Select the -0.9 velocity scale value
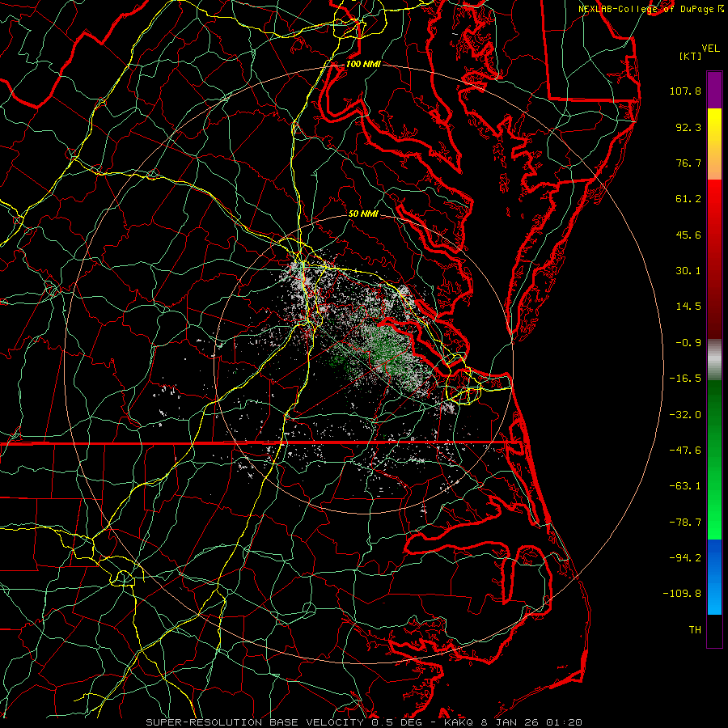This screenshot has width=728, height=728. [x=688, y=343]
